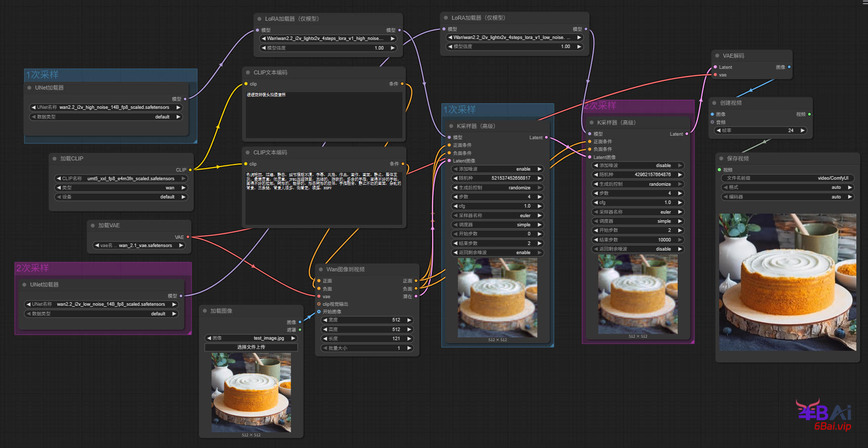Viewport: 868px width, 448px height.
Task: Toggle 添加噪波 in the 1次采样 K采样器
Action: (x=497, y=169)
